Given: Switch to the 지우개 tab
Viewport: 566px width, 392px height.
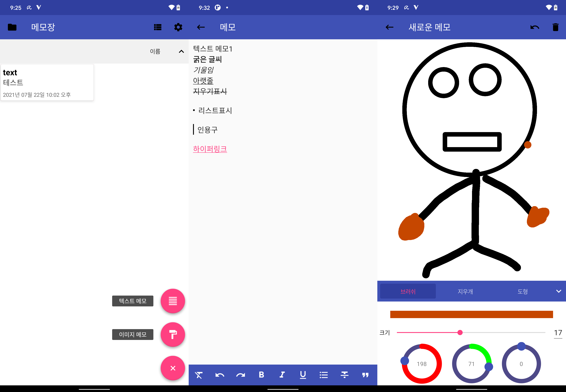Looking at the screenshot, I should (x=465, y=292).
